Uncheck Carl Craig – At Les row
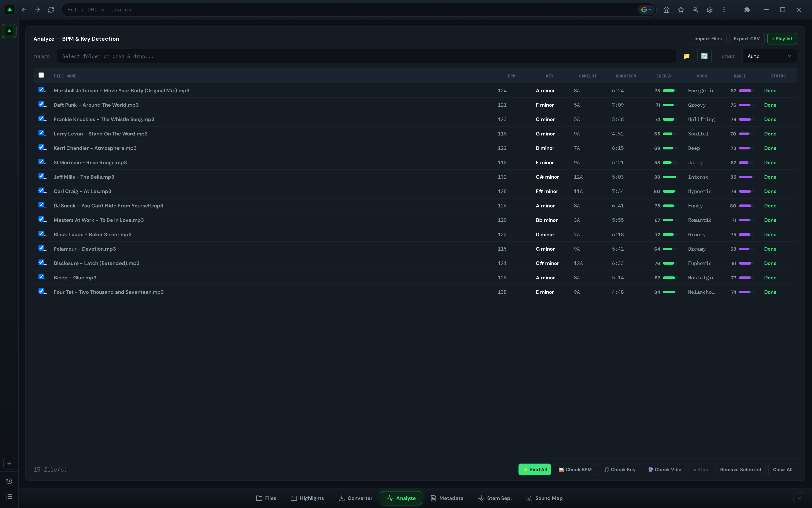812x508 pixels. tap(41, 190)
